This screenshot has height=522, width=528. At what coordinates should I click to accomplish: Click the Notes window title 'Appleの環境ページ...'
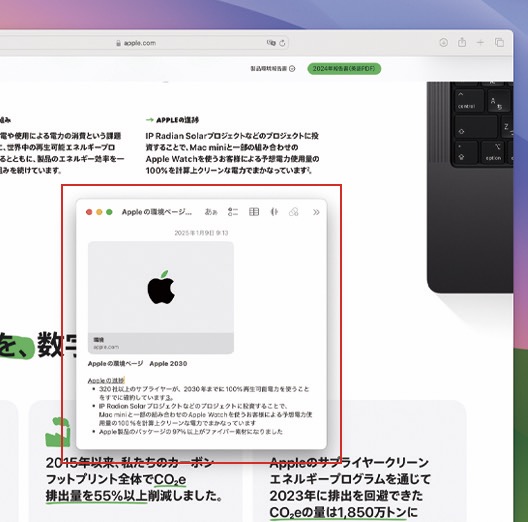point(157,212)
